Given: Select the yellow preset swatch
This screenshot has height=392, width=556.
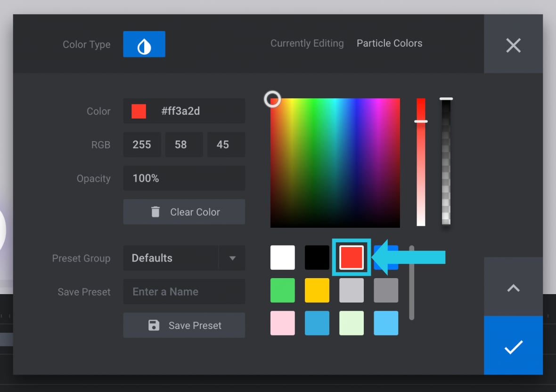Looking at the screenshot, I should 317,290.
